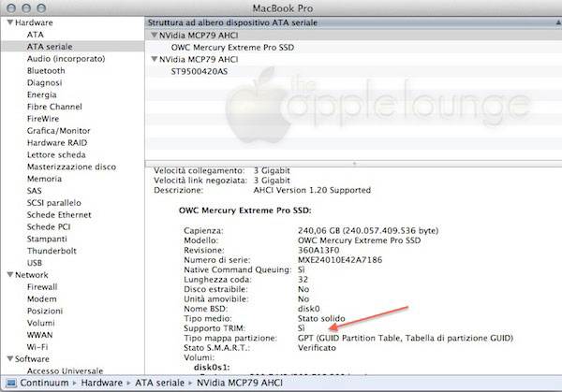Select USB in the sidebar

[x=35, y=263]
